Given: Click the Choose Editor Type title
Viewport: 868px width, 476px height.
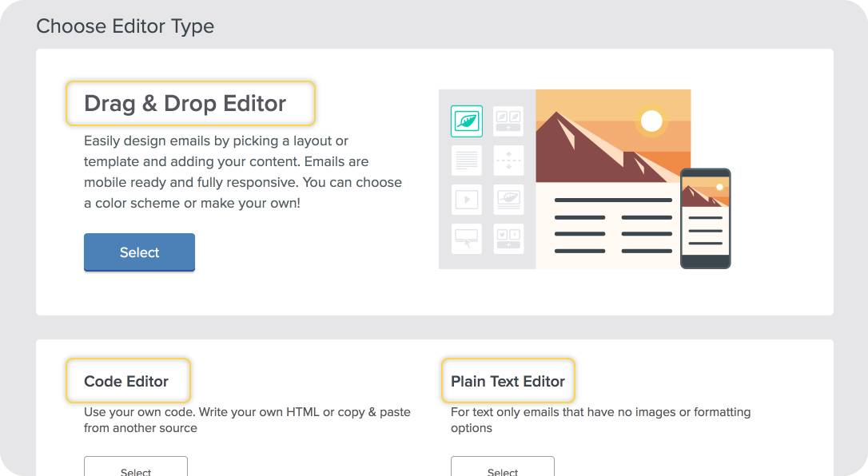Looking at the screenshot, I should (125, 26).
